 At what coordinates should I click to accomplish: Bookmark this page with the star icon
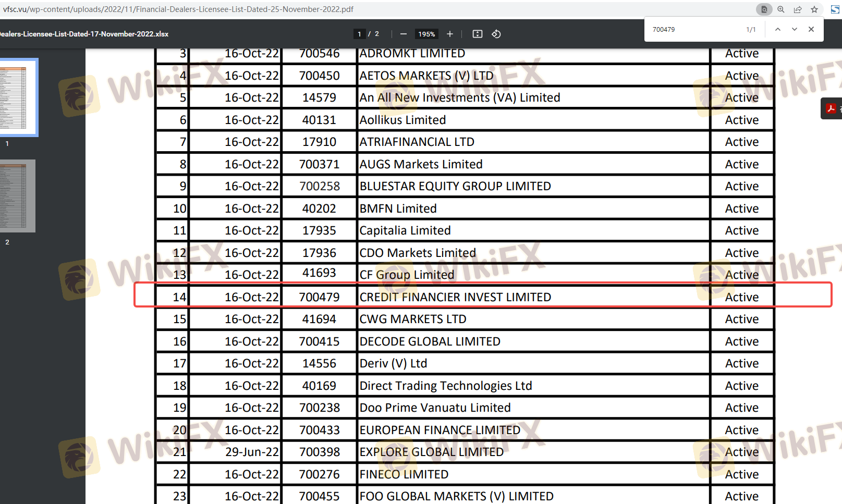pyautogui.click(x=814, y=9)
